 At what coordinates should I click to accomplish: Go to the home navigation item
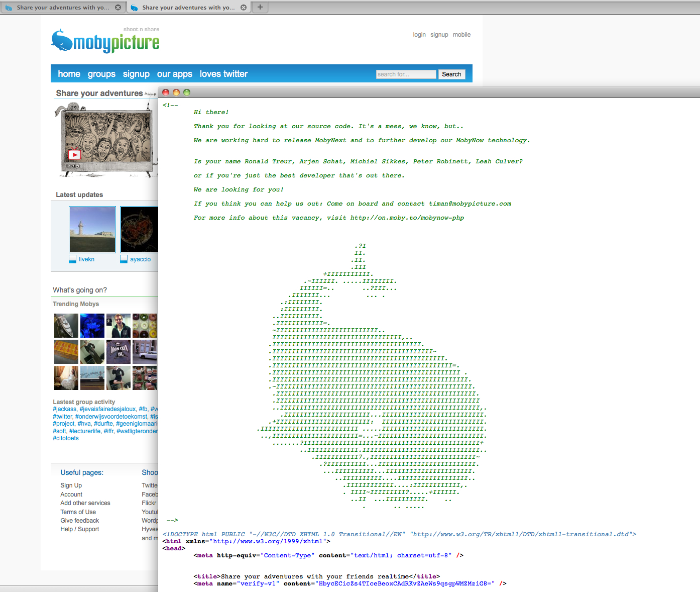coord(69,74)
